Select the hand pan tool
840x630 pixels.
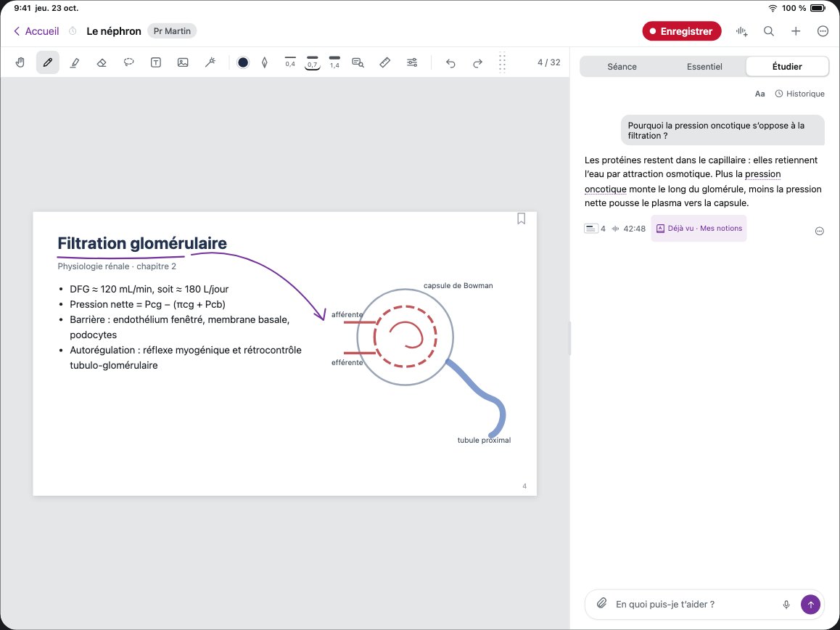(x=20, y=62)
